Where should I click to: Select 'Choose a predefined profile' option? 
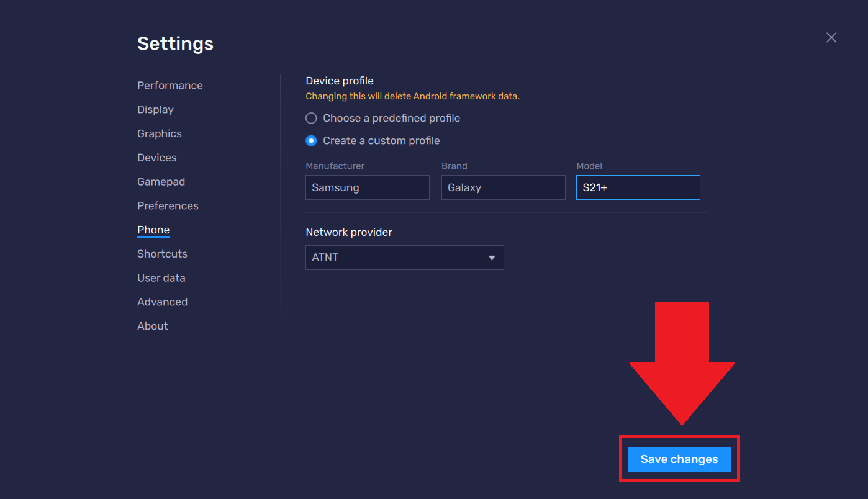(x=311, y=118)
